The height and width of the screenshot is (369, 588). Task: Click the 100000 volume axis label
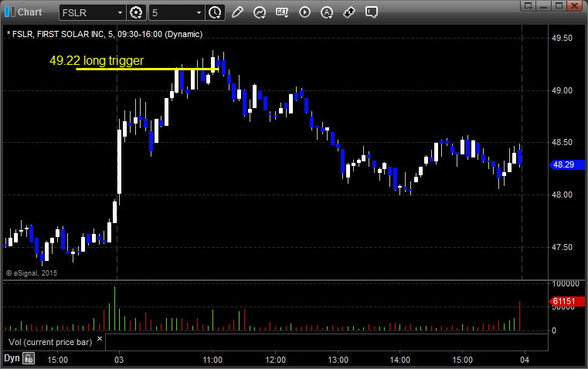pos(566,283)
